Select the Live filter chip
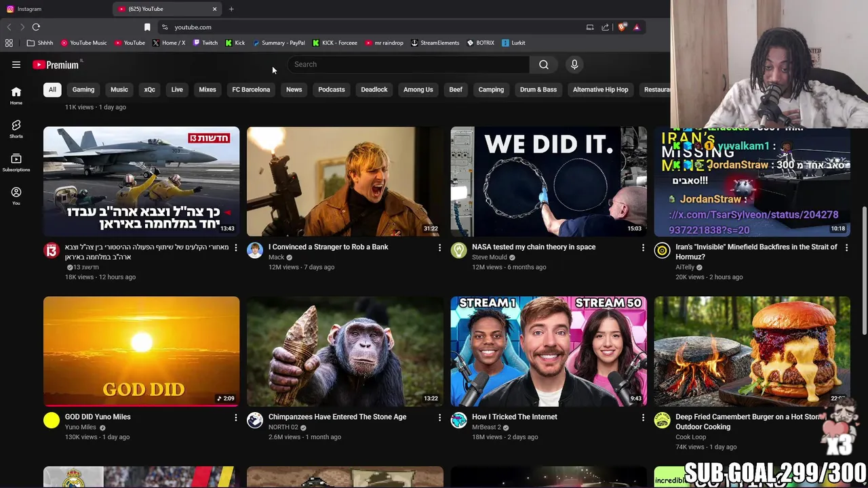 pyautogui.click(x=177, y=89)
